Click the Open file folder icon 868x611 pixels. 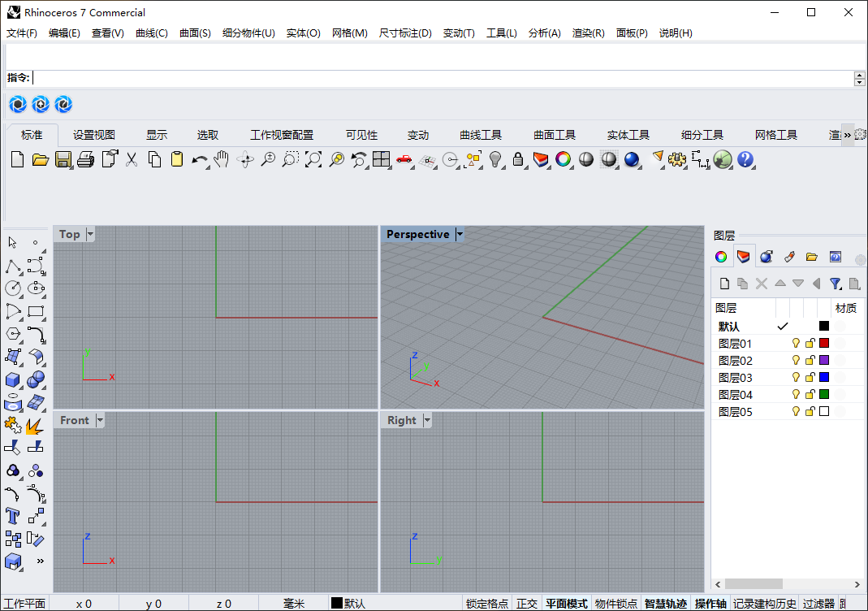click(40, 159)
